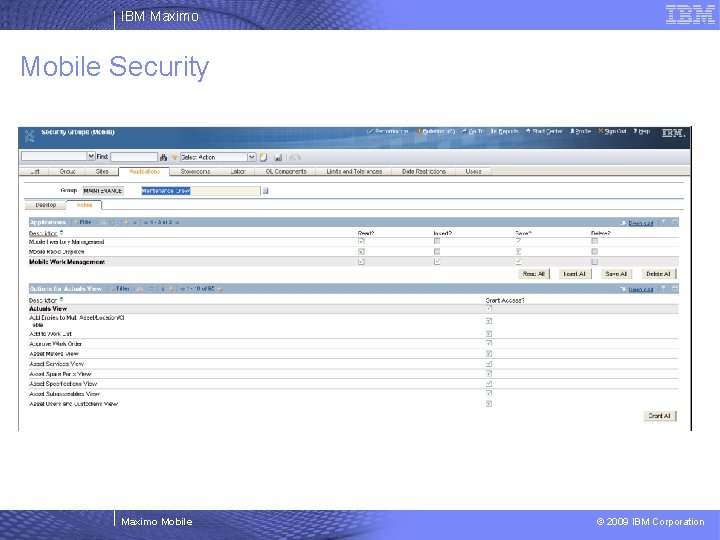Click the Save All button
Viewport: 720px width, 540px height.
[x=616, y=274]
